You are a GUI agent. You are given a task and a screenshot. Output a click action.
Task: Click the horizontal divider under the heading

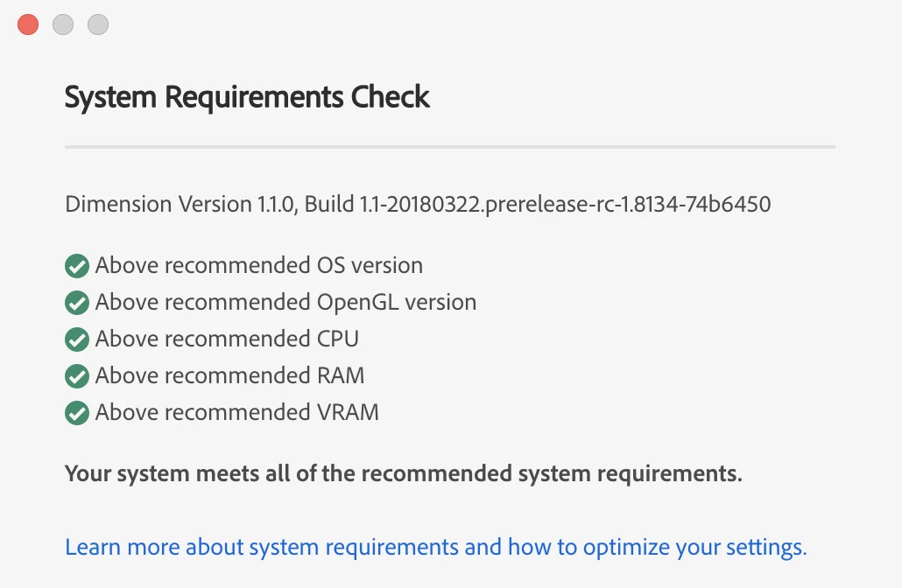click(449, 146)
